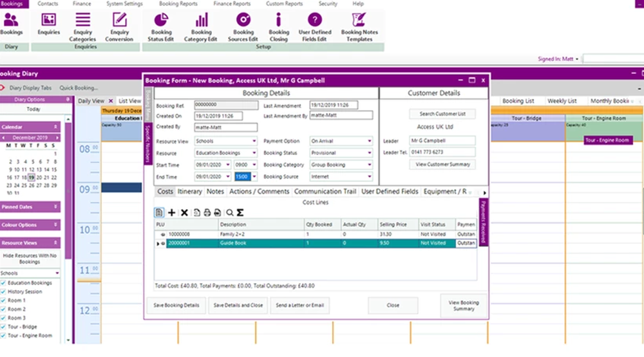Click the sigma totals icon in cost lines
Image resolution: width=644 pixels, height=357 pixels.
point(240,212)
